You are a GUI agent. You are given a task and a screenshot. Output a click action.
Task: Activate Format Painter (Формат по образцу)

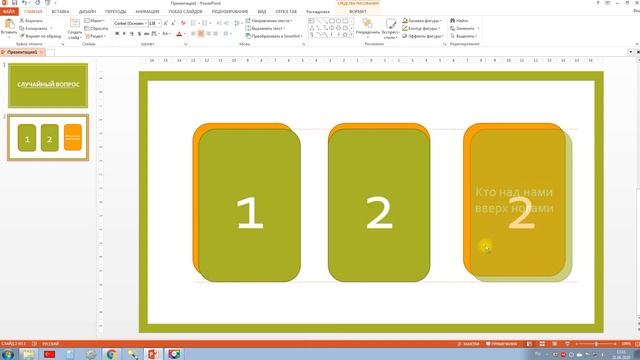(40, 36)
